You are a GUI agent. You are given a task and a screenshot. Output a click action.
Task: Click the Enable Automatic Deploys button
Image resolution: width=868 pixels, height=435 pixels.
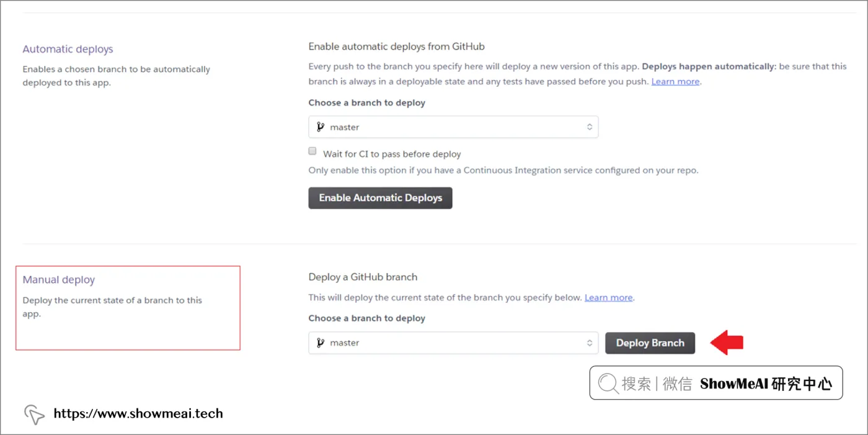pos(380,198)
